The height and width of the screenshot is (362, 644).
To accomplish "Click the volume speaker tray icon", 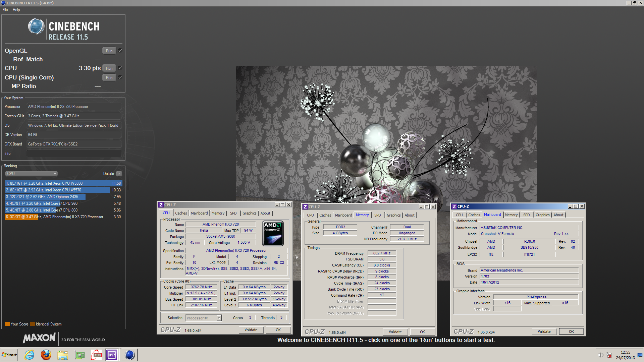I will [x=600, y=355].
